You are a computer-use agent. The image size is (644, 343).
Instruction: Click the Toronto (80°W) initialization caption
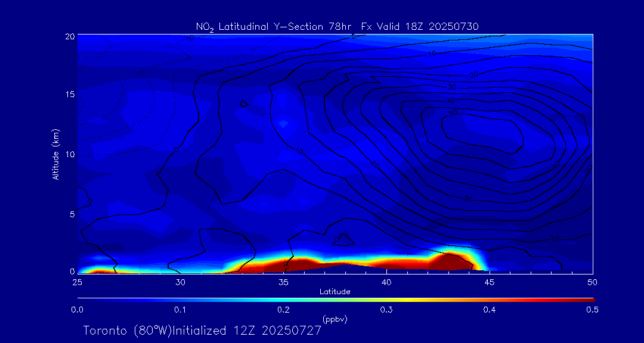point(202,330)
